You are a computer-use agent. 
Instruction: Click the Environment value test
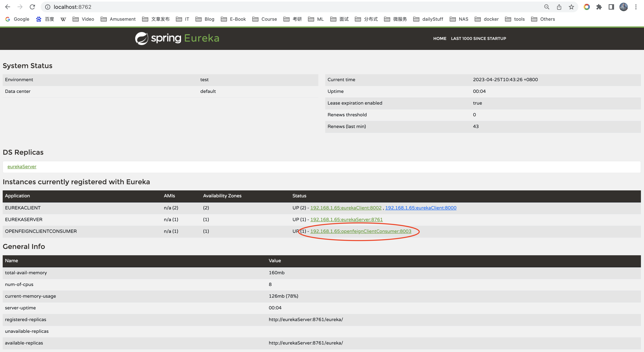click(204, 80)
